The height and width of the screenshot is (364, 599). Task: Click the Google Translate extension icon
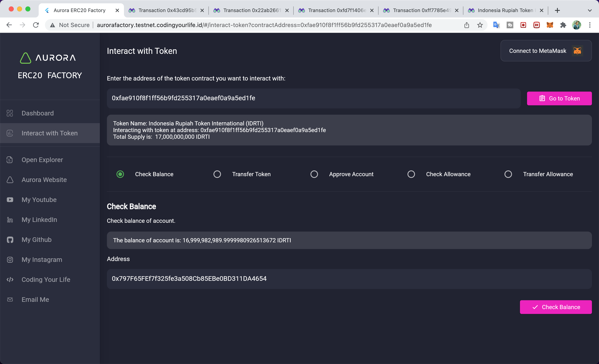pyautogui.click(x=496, y=25)
